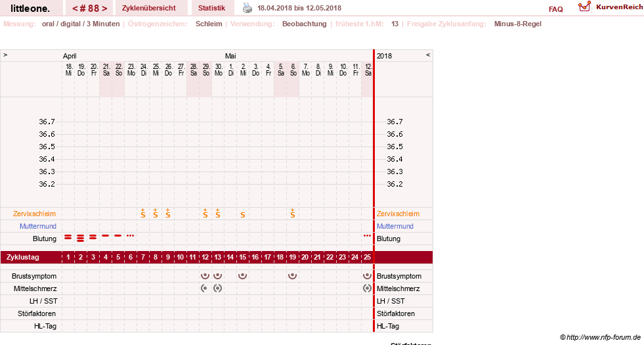The width and height of the screenshot is (644, 345).
Task: Open the FAQ link
Action: pyautogui.click(x=555, y=9)
